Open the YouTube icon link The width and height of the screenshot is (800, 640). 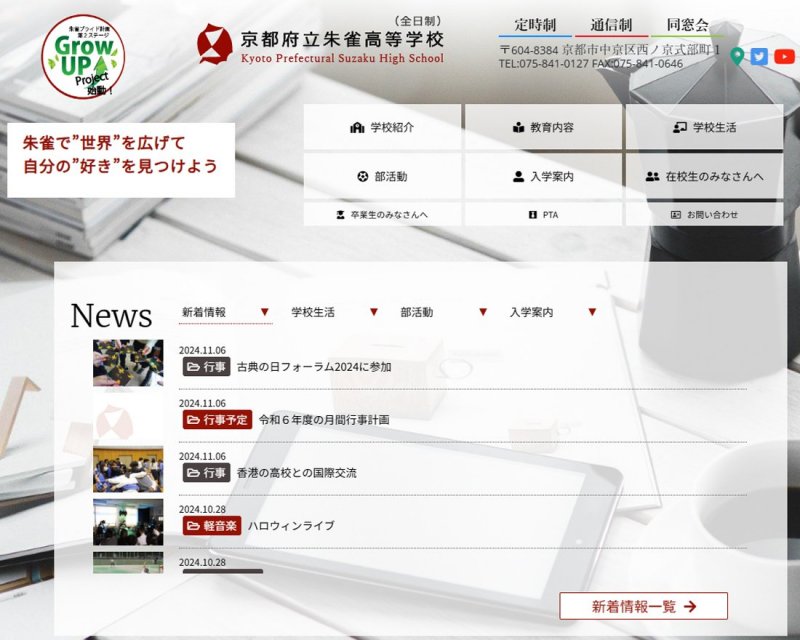(x=785, y=56)
